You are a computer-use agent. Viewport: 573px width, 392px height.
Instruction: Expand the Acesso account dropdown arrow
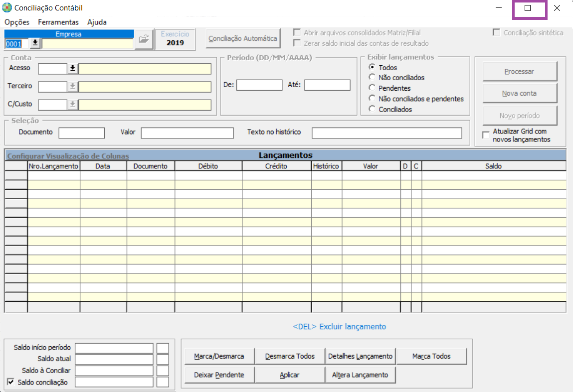[x=73, y=68]
